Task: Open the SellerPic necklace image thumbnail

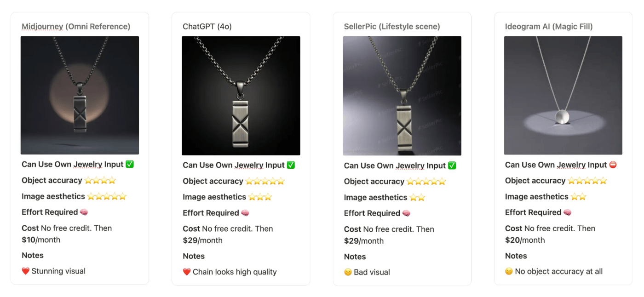Action: (x=402, y=96)
